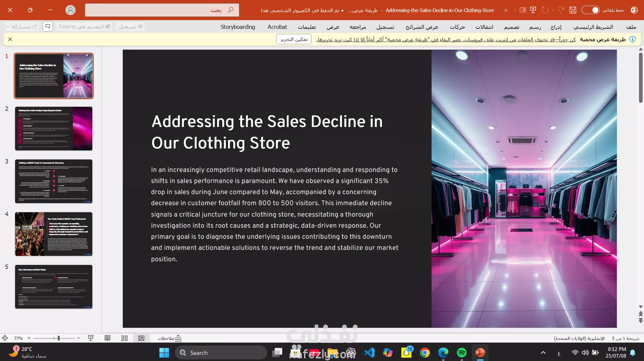Open the انتقالات (Transitions) tab
Viewport: 644px width, 361px height.
coord(484,27)
